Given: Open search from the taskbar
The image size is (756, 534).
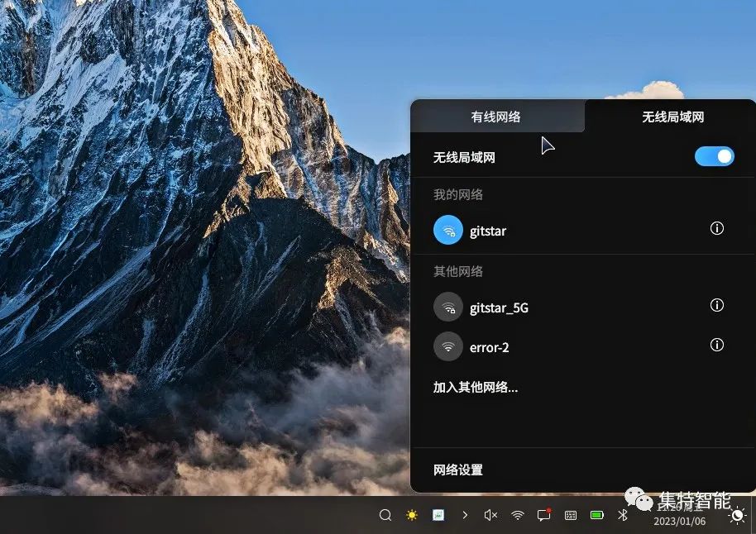Looking at the screenshot, I should pos(385,515).
